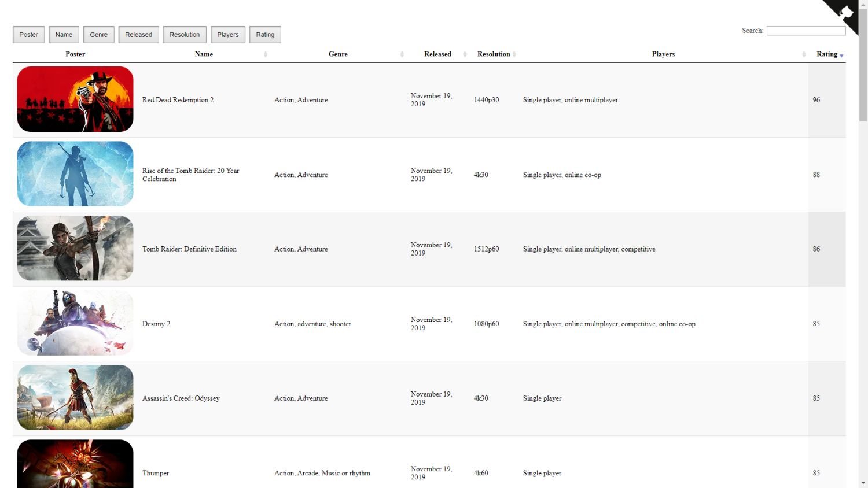
Task: Sort table by Name column arrows
Action: [x=266, y=54]
